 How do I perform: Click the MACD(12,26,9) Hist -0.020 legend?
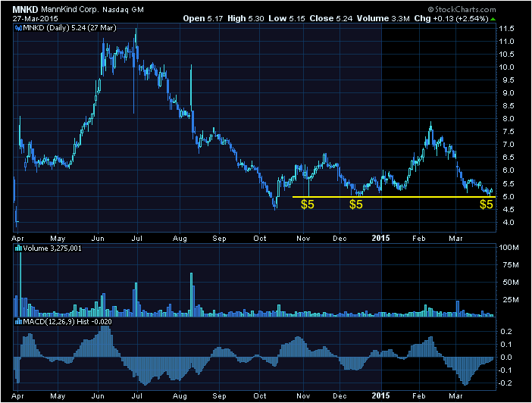[67, 322]
